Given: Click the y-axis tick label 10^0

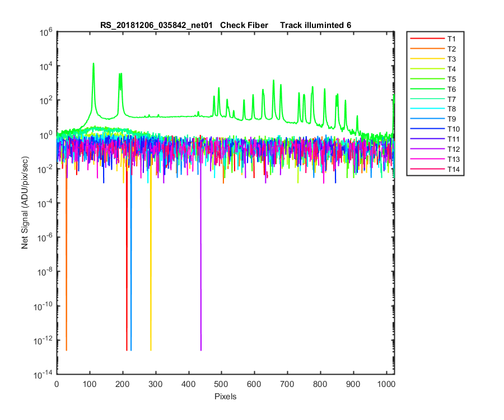Looking at the screenshot, I should click(x=46, y=135).
